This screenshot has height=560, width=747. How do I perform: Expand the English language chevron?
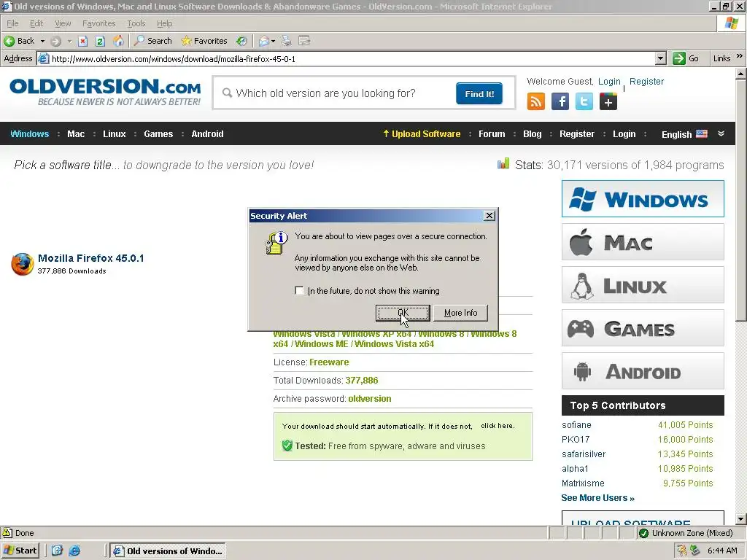(721, 134)
